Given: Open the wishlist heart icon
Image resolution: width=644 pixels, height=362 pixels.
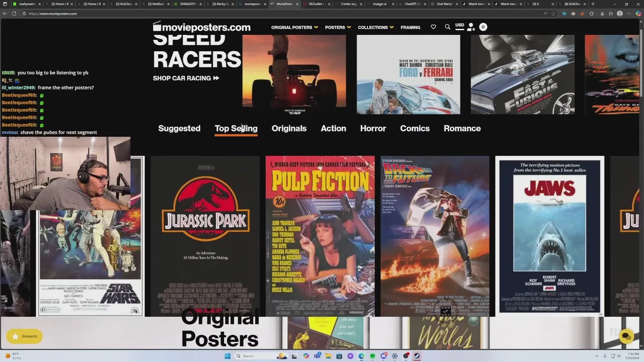Looking at the screenshot, I should click(x=433, y=27).
